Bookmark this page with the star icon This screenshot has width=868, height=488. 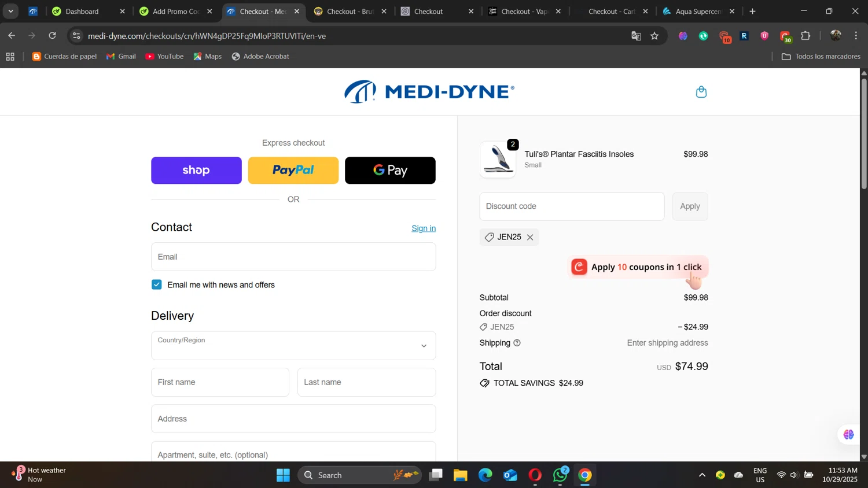654,36
